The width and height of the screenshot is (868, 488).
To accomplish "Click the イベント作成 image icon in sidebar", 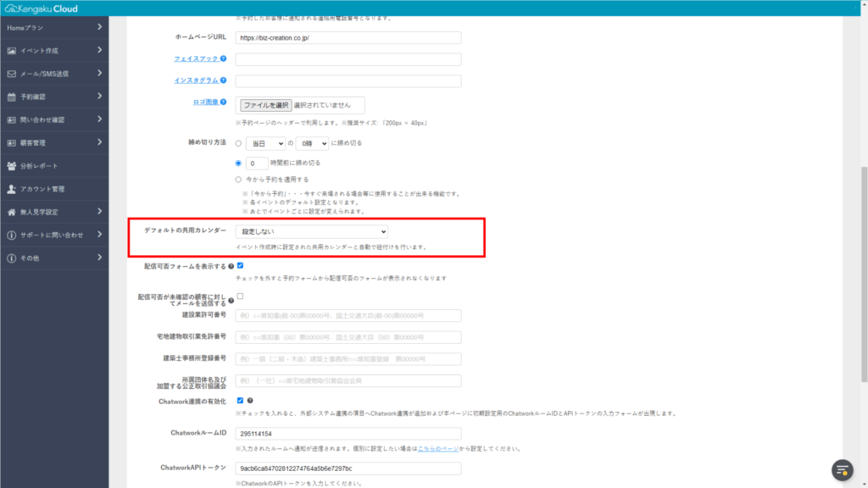I will pyautogui.click(x=11, y=51).
